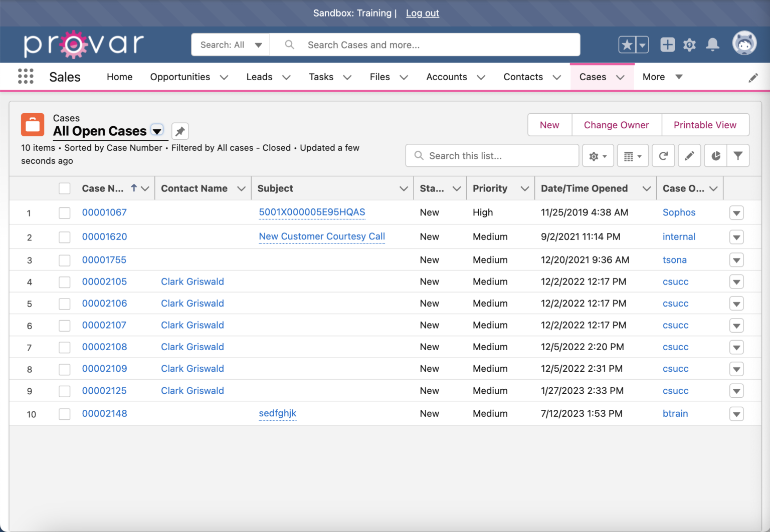Open the list view charts icon

pos(715,155)
